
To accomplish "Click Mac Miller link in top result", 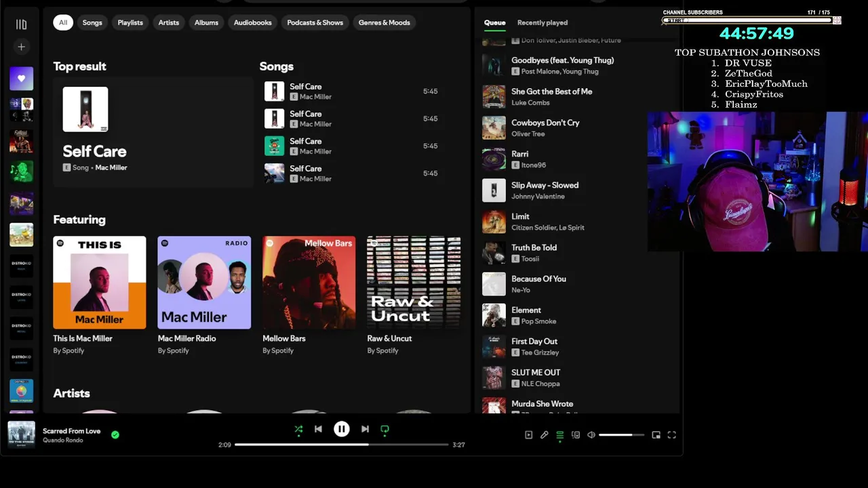I will pyautogui.click(x=111, y=167).
